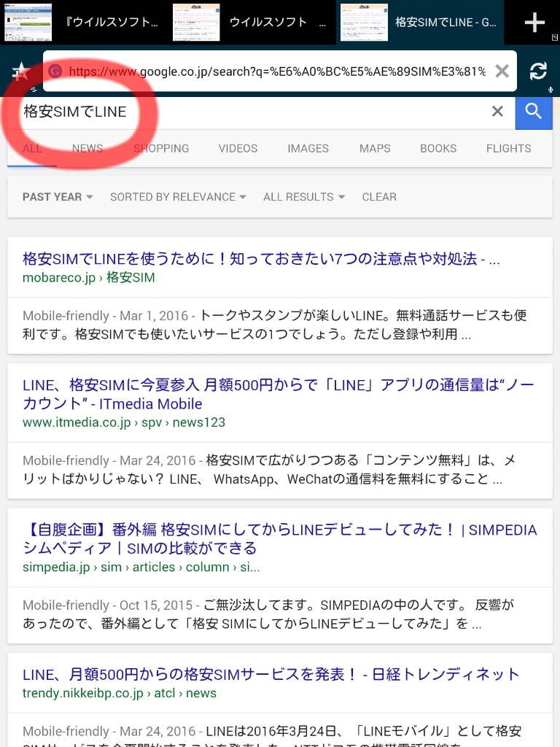Viewport: 560px width, 747px height.
Task: Select snippet mentioning WhatsApp、WeChat
Action: tap(270, 470)
